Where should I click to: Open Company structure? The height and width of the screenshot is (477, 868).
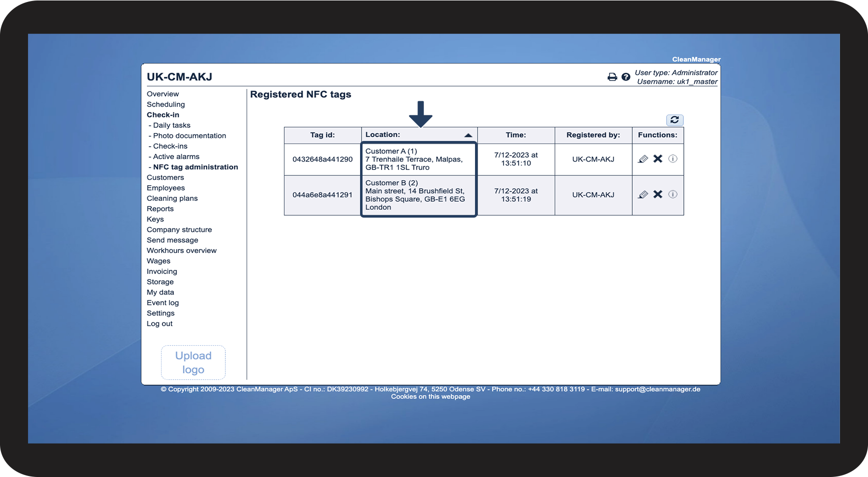[x=179, y=229]
